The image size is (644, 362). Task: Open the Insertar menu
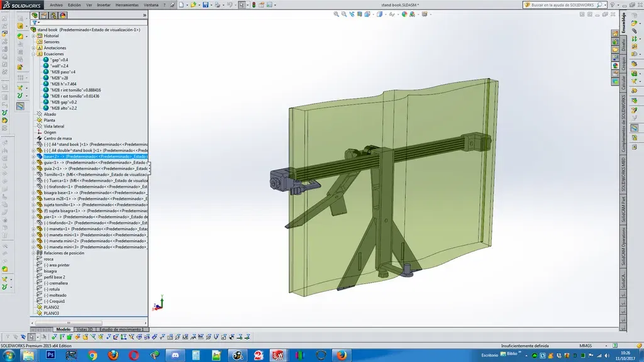point(105,5)
